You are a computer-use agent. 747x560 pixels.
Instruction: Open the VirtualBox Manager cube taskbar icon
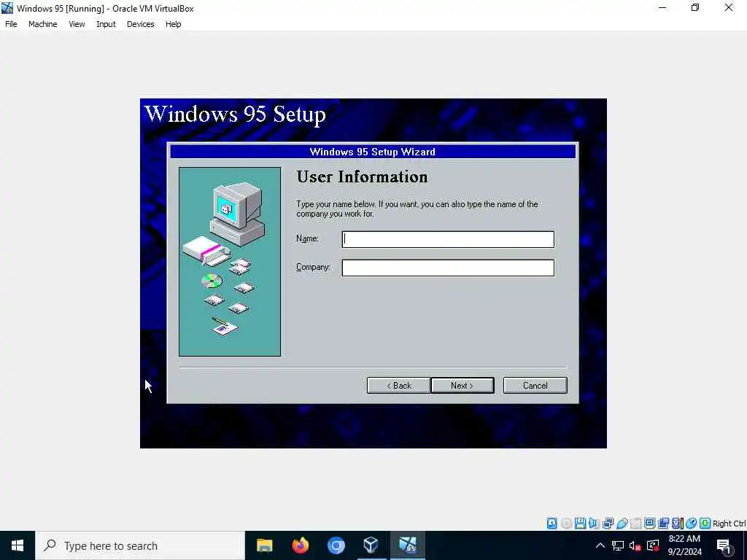coord(371,545)
